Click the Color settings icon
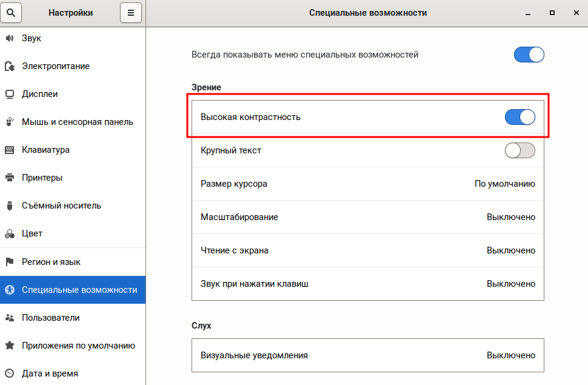 [x=9, y=233]
